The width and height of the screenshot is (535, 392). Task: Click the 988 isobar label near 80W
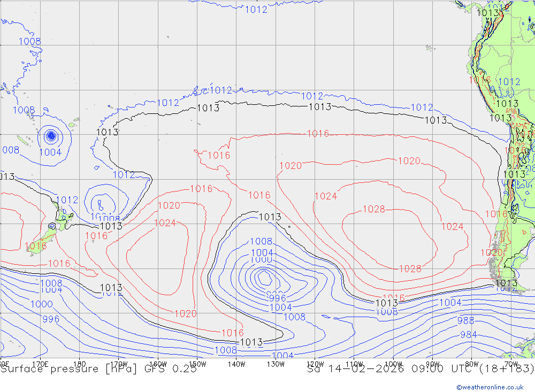[x=466, y=321]
